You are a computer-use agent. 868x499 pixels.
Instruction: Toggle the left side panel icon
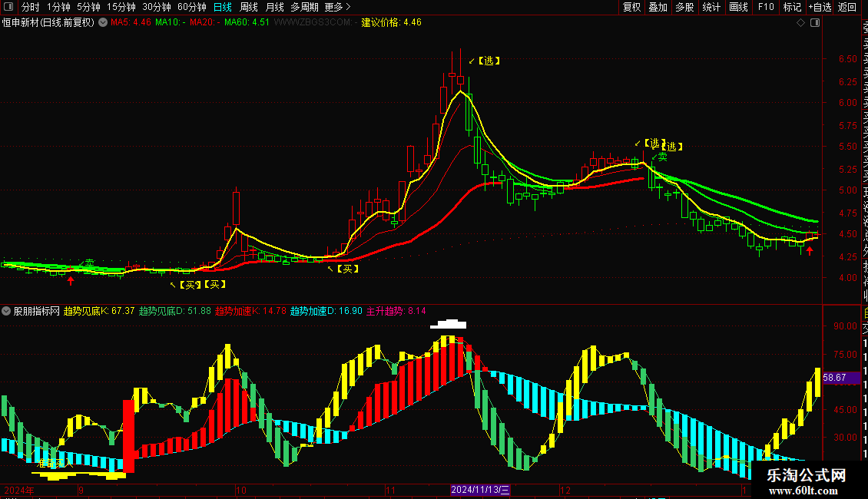pyautogui.click(x=8, y=7)
